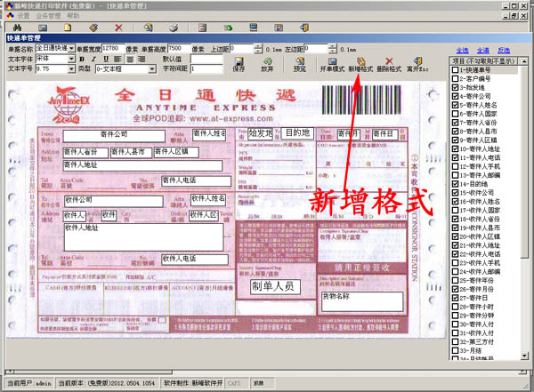Check the 6-寄件人国家 item
534x392 pixels.
click(455, 114)
